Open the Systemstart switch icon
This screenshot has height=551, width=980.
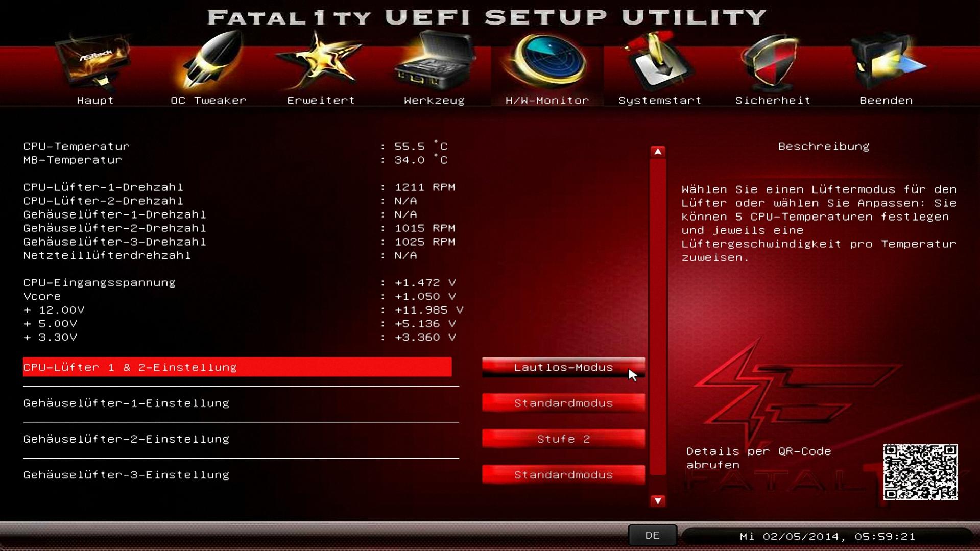pyautogui.click(x=659, y=60)
